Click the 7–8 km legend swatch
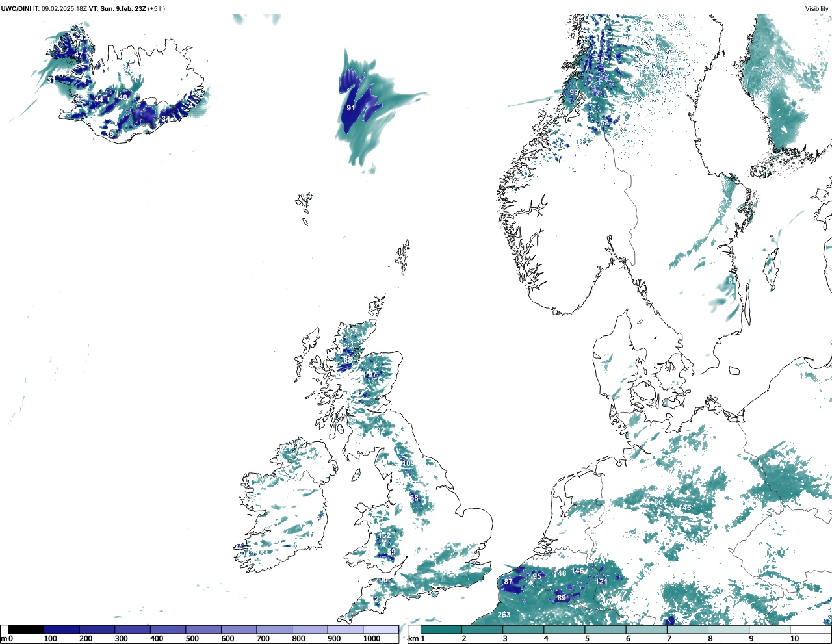 coord(688,630)
